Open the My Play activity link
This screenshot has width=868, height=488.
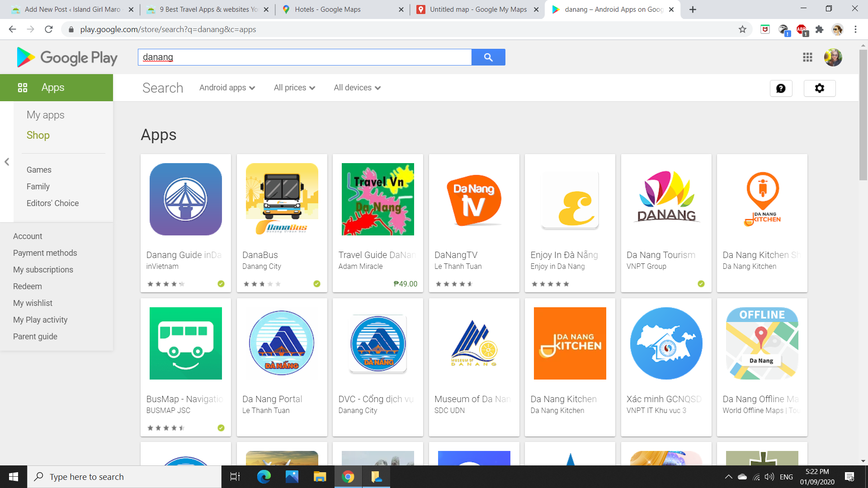click(x=40, y=320)
